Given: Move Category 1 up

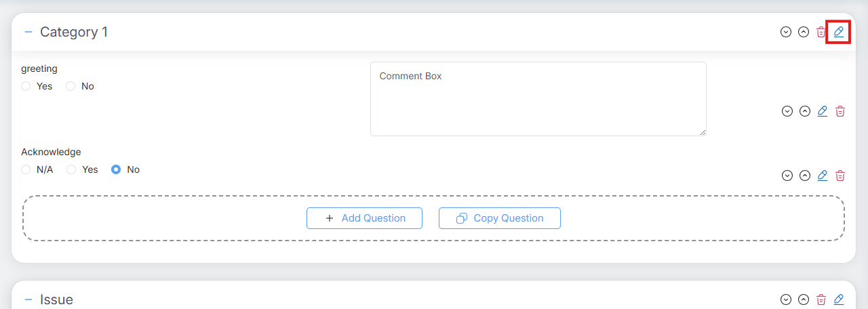Looking at the screenshot, I should tap(804, 32).
